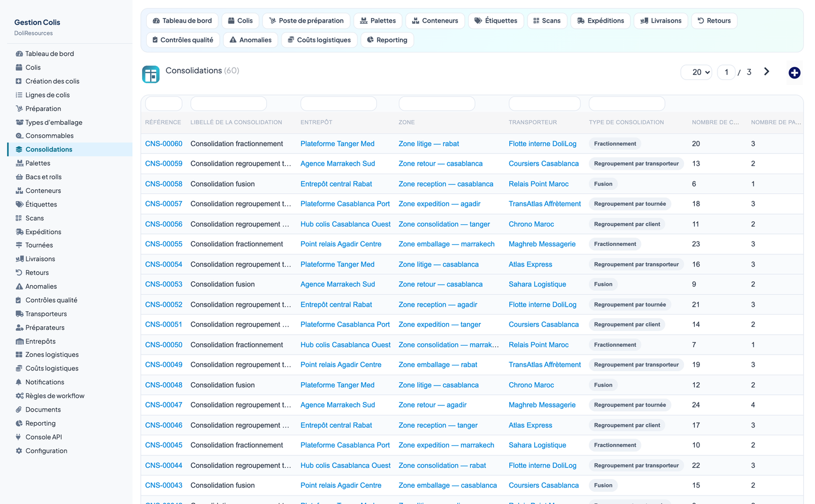
Task: Click the Livraisons icon in the sidebar
Action: pyautogui.click(x=19, y=259)
